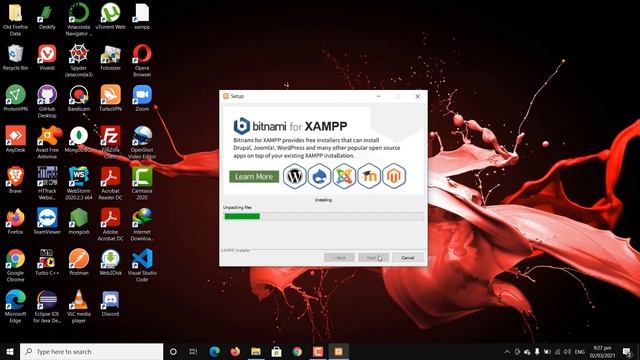Close the Setup window
The width and height of the screenshot is (640, 360).
pyautogui.click(x=417, y=96)
